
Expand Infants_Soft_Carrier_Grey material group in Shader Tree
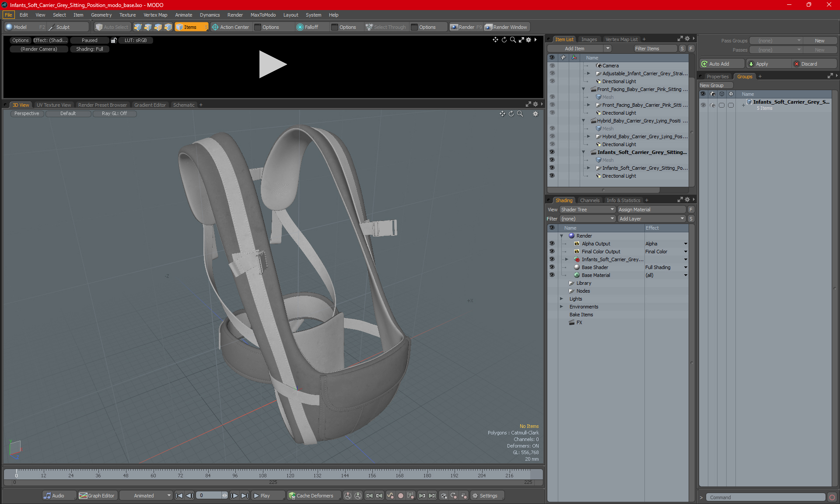tap(567, 259)
